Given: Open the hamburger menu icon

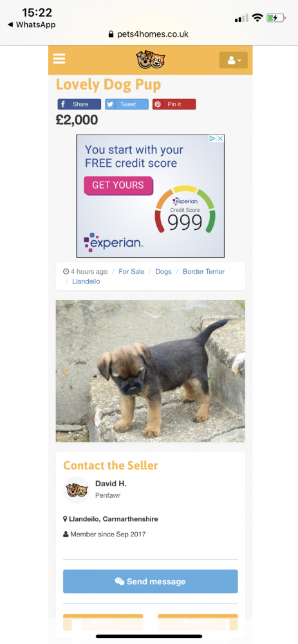Looking at the screenshot, I should pyautogui.click(x=59, y=59).
